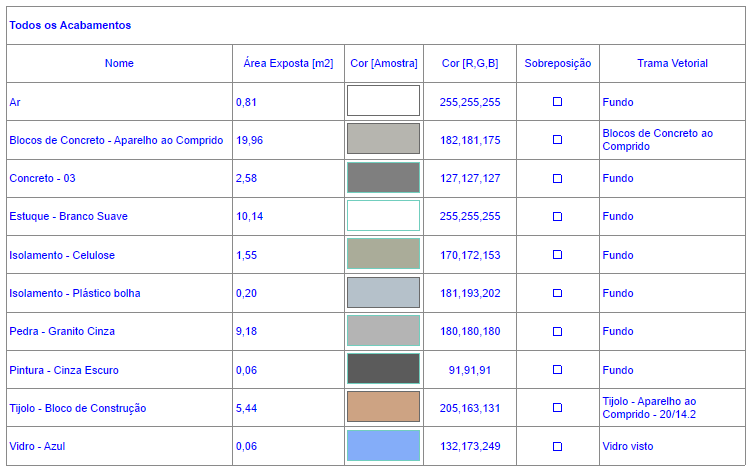The image size is (751, 472).
Task: Select the Todos os Acabamentos title
Action: [x=70, y=25]
